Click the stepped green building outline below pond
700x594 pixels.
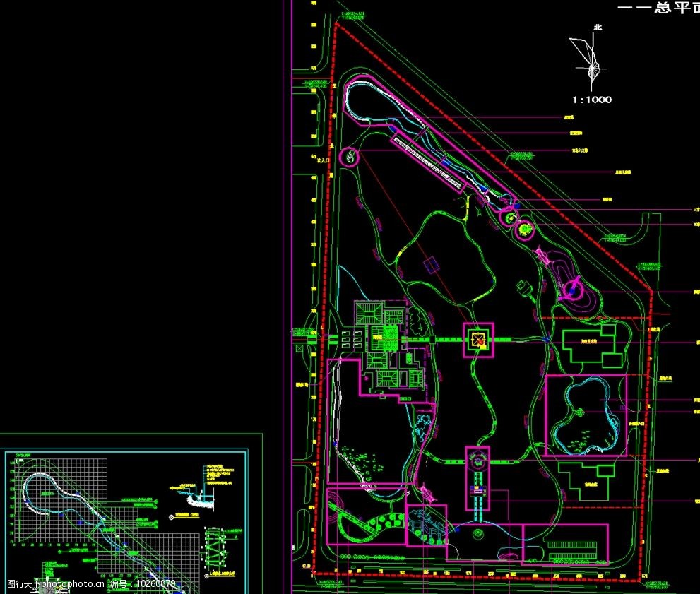point(585,480)
